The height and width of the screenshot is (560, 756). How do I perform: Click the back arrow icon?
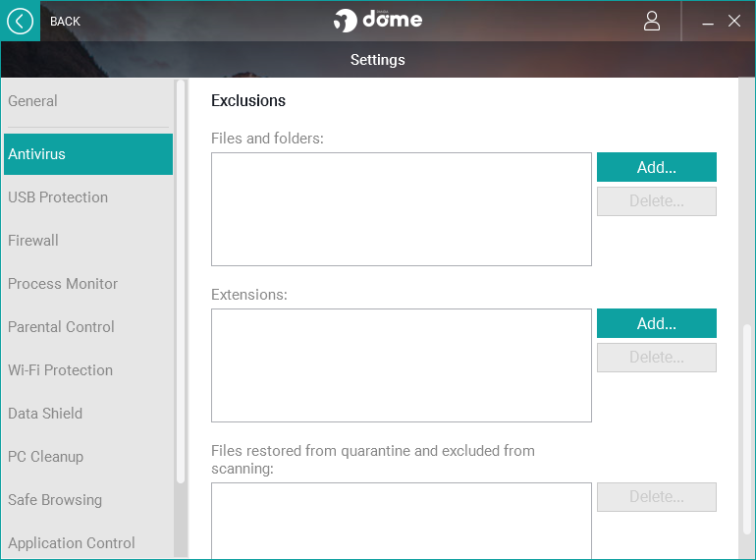click(20, 22)
